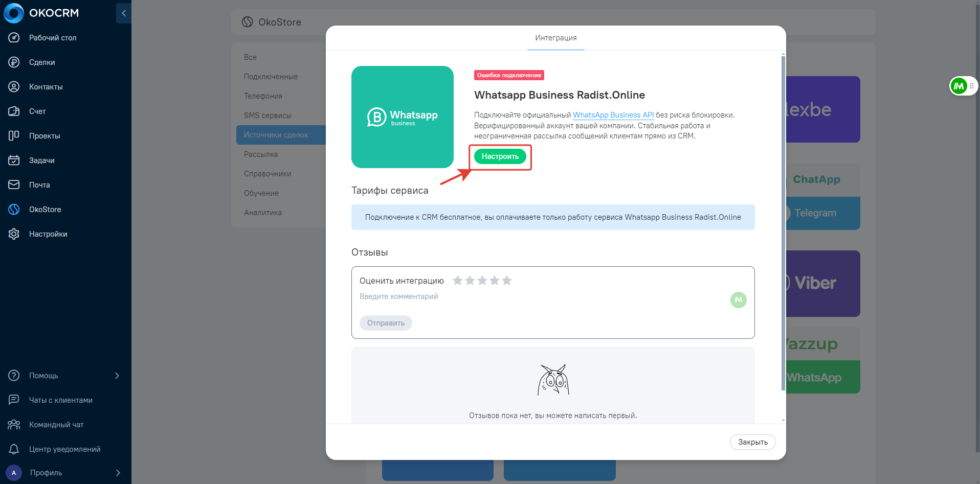
Task: Click the purple card behind the dialog
Action: tap(823, 109)
